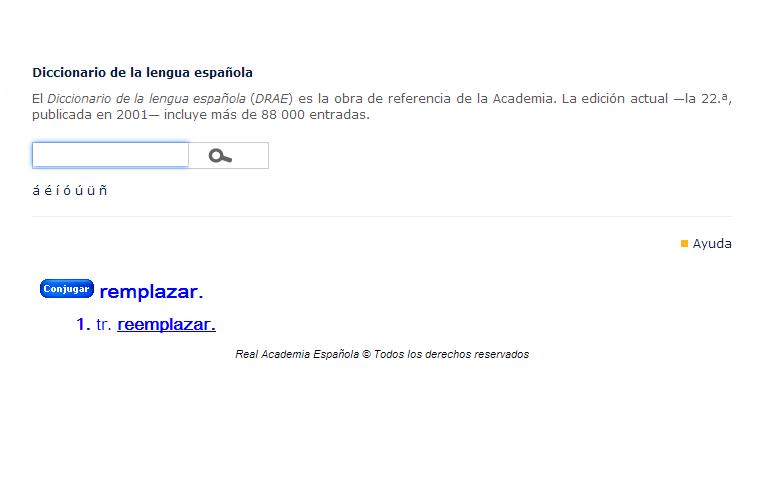Insert the accented character ú
The image size is (783, 487).
[x=78, y=191]
